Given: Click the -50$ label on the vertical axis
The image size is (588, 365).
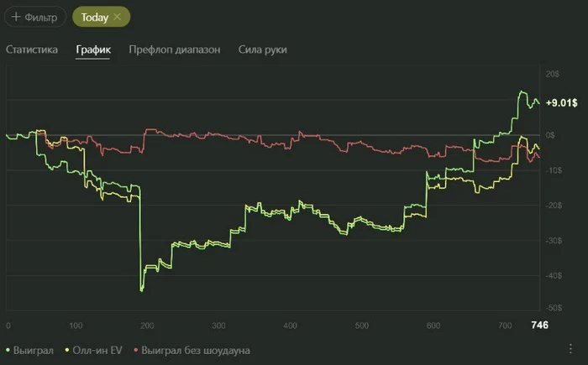Looking at the screenshot, I should tap(554, 310).
